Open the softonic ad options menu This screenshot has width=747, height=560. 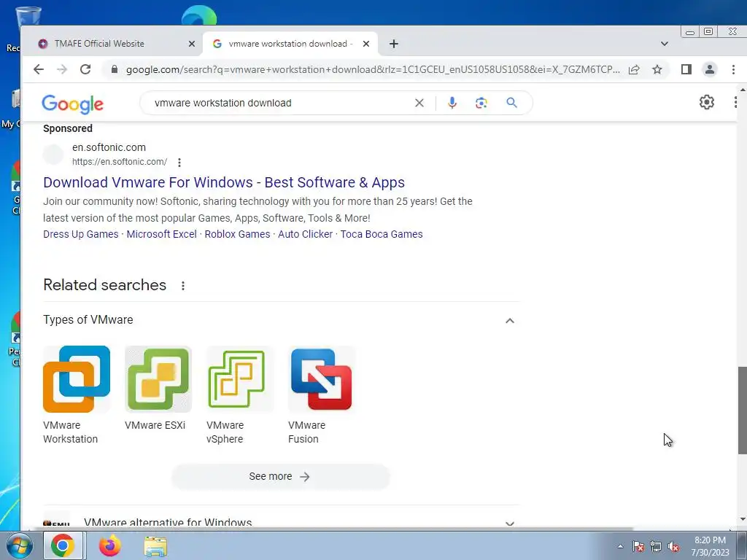179,163
